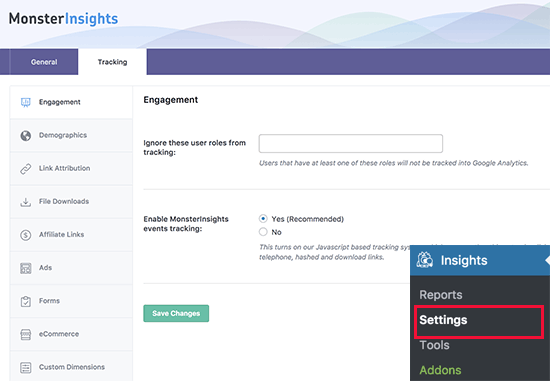Open the Forms section label

pyautogui.click(x=49, y=301)
